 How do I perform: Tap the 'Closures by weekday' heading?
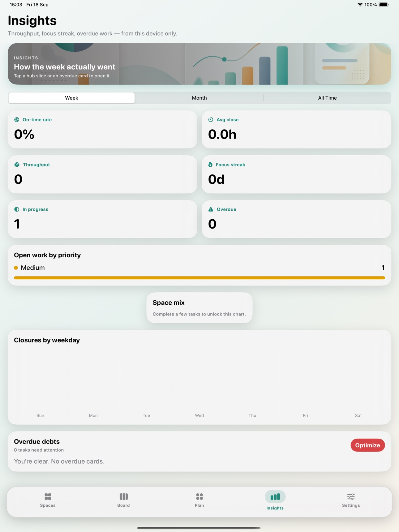pyautogui.click(x=47, y=340)
